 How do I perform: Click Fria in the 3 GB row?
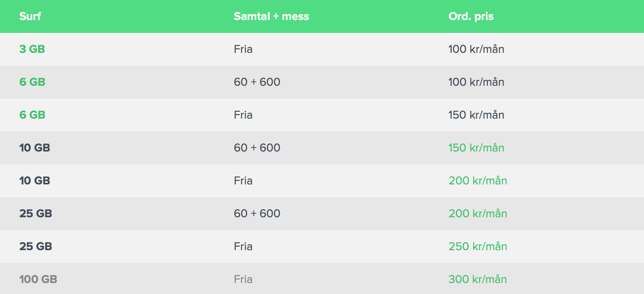pyautogui.click(x=243, y=49)
